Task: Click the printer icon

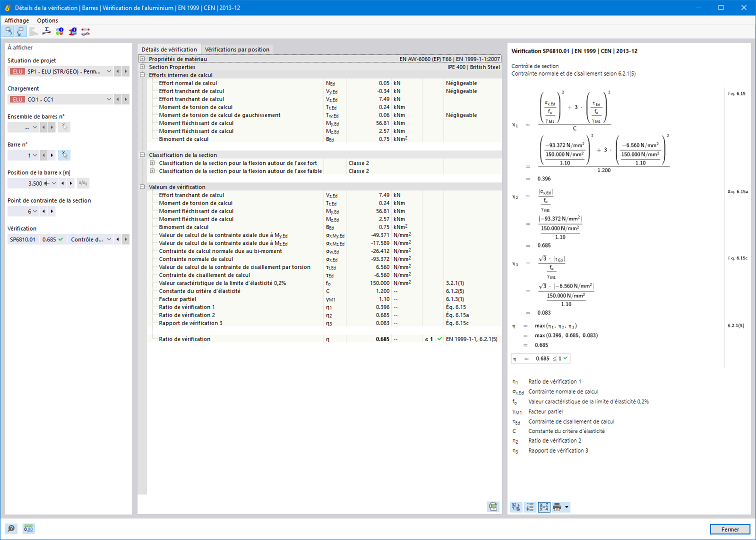Action: click(557, 507)
